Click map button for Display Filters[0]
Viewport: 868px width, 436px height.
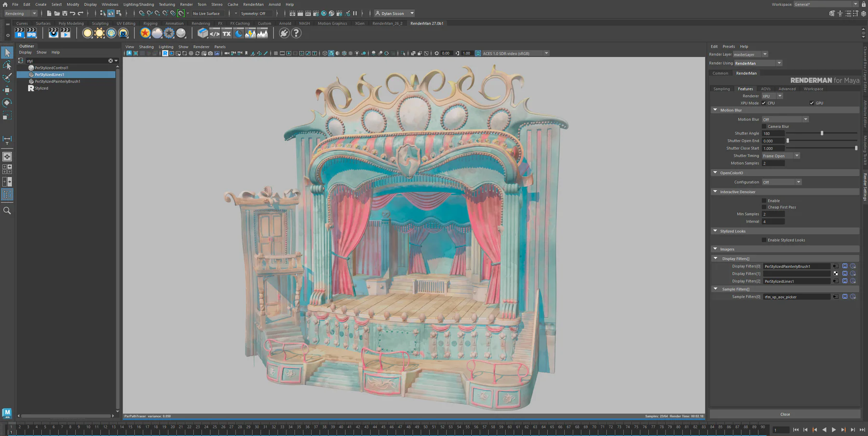(x=836, y=266)
